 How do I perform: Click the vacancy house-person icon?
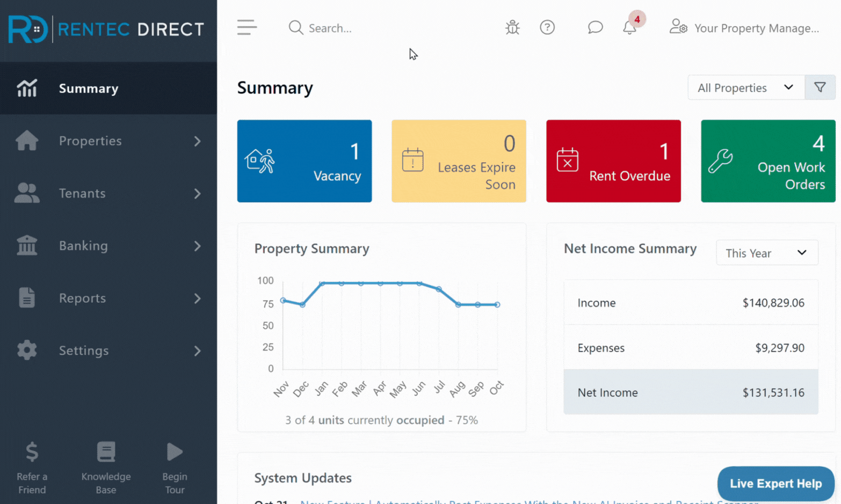[260, 161]
